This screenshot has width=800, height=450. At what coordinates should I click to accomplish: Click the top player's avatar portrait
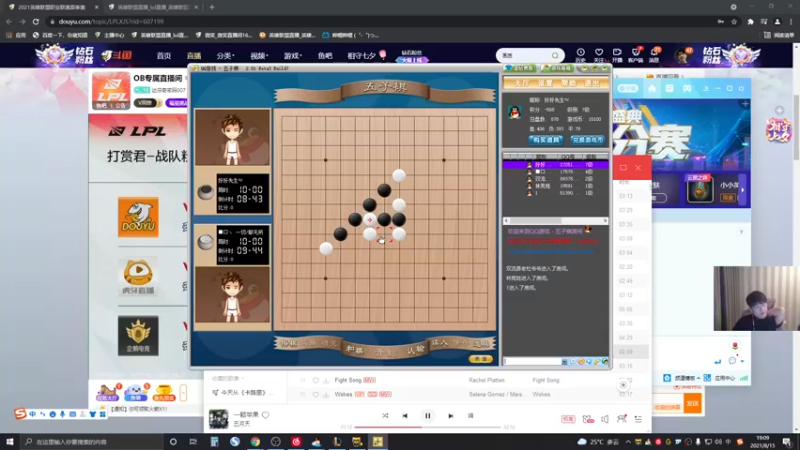233,137
